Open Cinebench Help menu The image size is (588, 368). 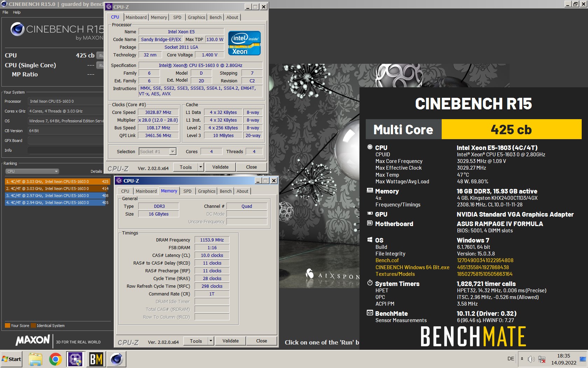click(17, 12)
